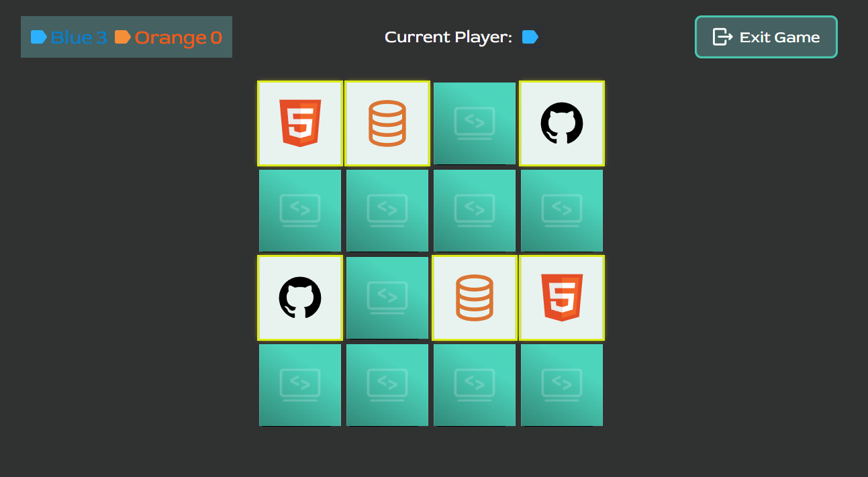Click the blue Current Player tag icon
This screenshot has height=477, width=868.
(530, 37)
